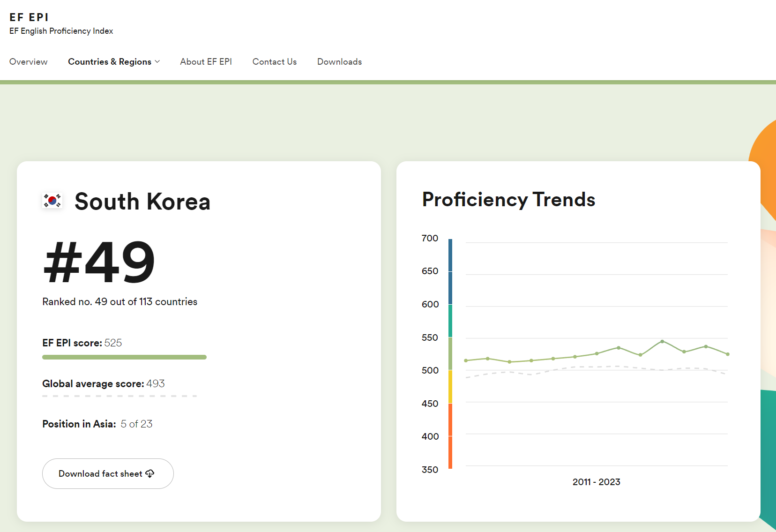Click the EF EPI score: 525 label
The image size is (776, 532).
click(82, 343)
